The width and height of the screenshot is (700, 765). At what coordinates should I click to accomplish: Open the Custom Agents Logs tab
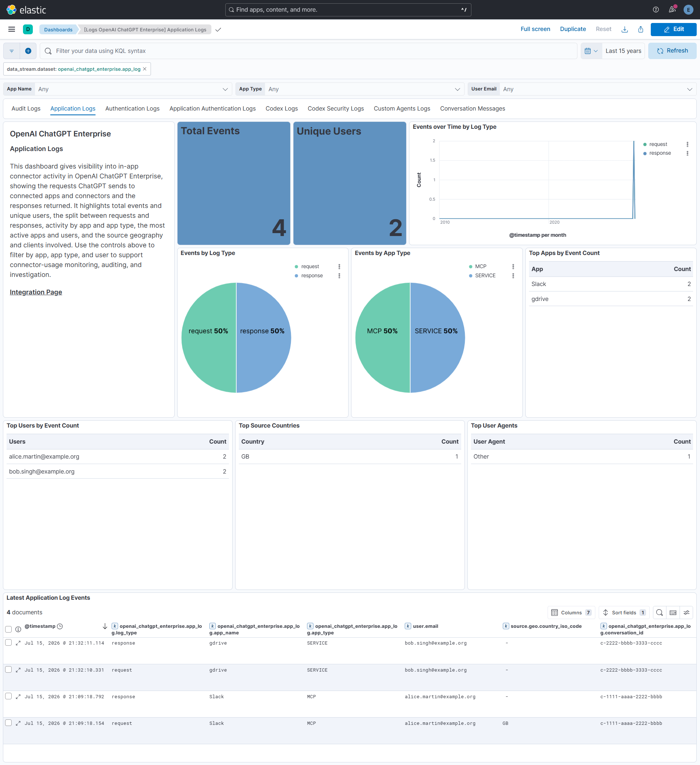[401, 108]
